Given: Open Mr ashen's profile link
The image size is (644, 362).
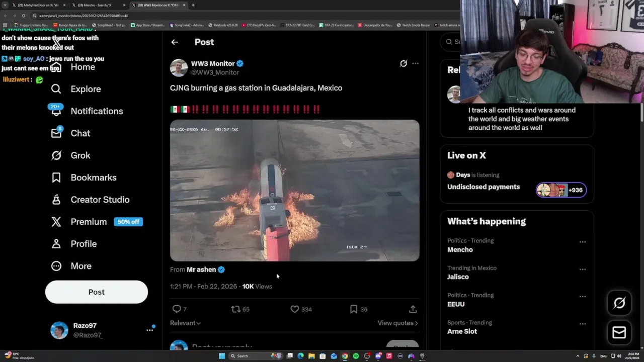Looking at the screenshot, I should 201,269.
